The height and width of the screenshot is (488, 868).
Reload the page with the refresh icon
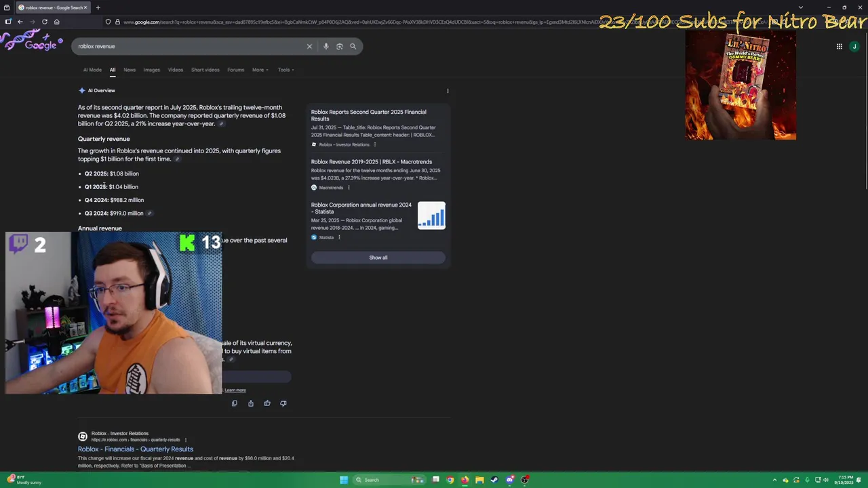tap(45, 22)
